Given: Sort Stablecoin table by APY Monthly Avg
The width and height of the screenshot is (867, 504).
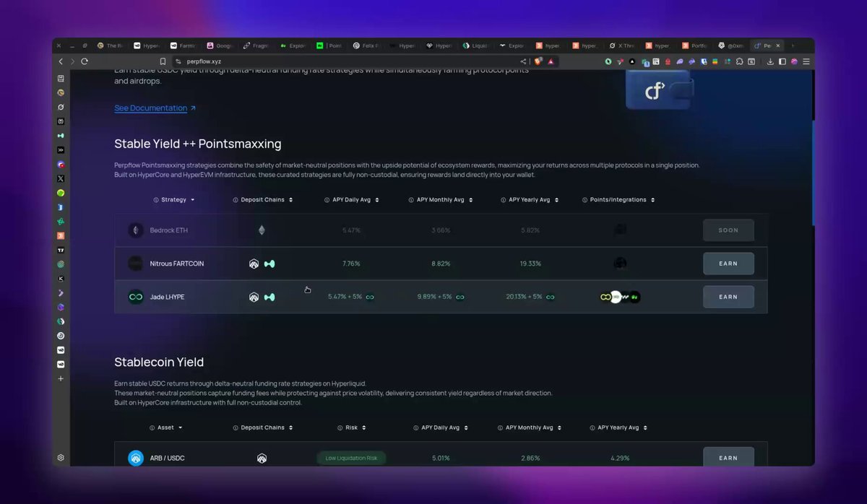Looking at the screenshot, I should 560,427.
